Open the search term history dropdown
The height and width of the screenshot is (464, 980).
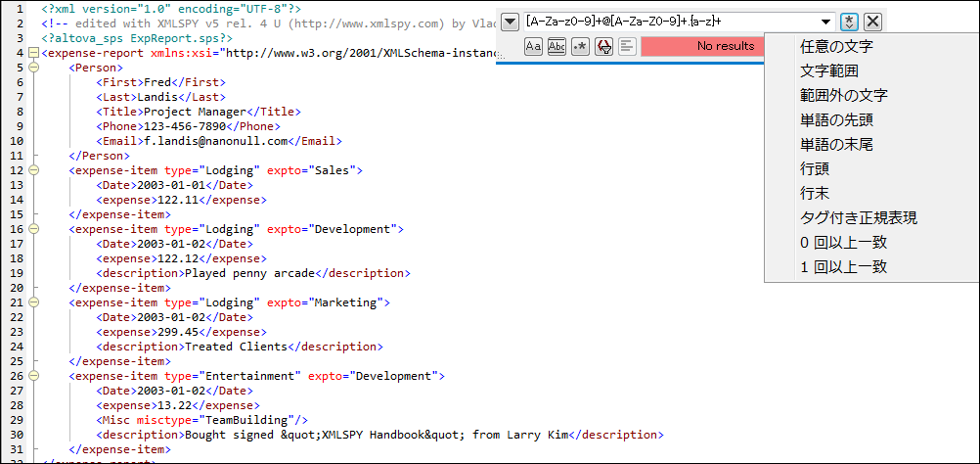(x=826, y=22)
